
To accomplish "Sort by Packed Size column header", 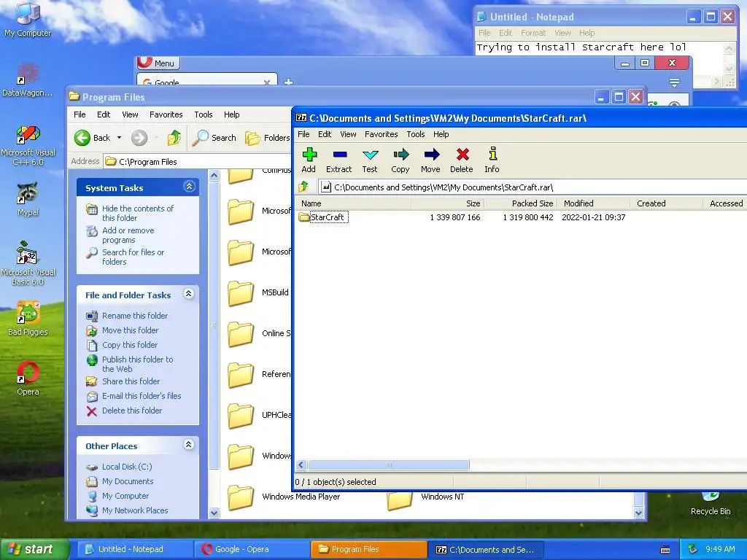I will tap(521, 203).
